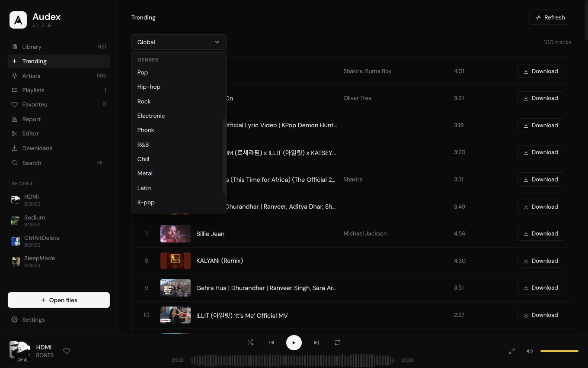
Task: Open the Library sidebar icon
Action: pyautogui.click(x=14, y=47)
